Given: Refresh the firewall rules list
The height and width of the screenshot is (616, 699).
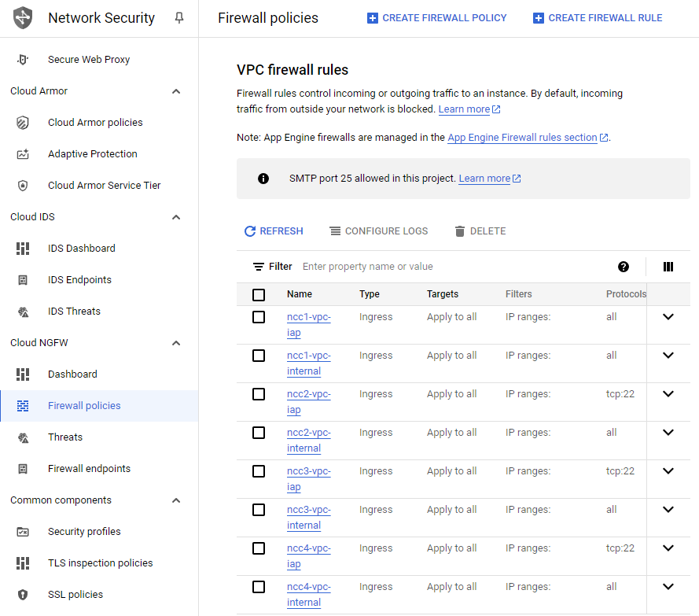Looking at the screenshot, I should tap(274, 231).
